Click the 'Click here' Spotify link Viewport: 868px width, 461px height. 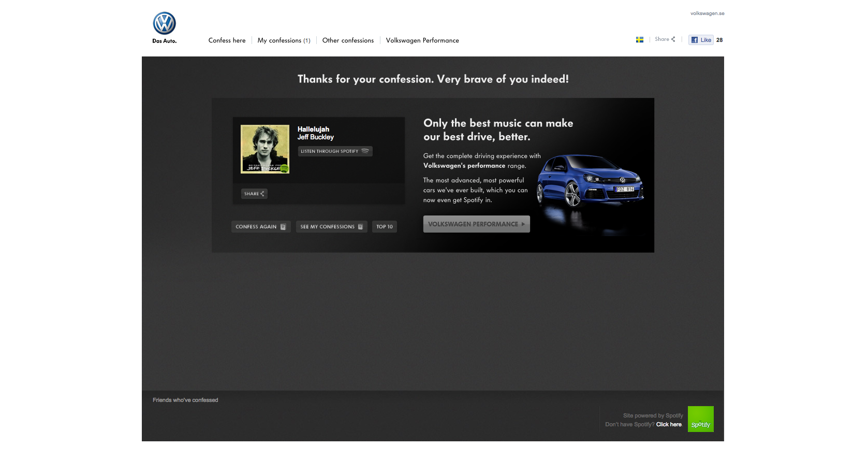(x=669, y=425)
